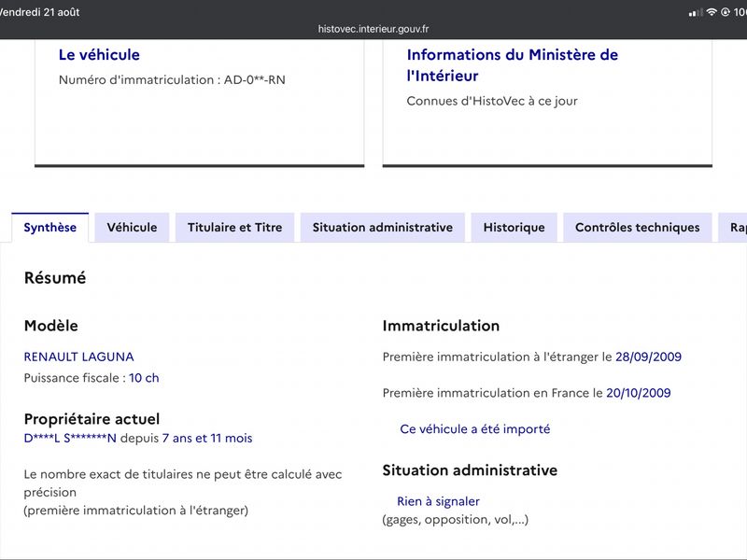Viewport: 747px width, 560px height.
Task: Click 'Ce véhicule a été importé' notice
Action: coord(475,429)
